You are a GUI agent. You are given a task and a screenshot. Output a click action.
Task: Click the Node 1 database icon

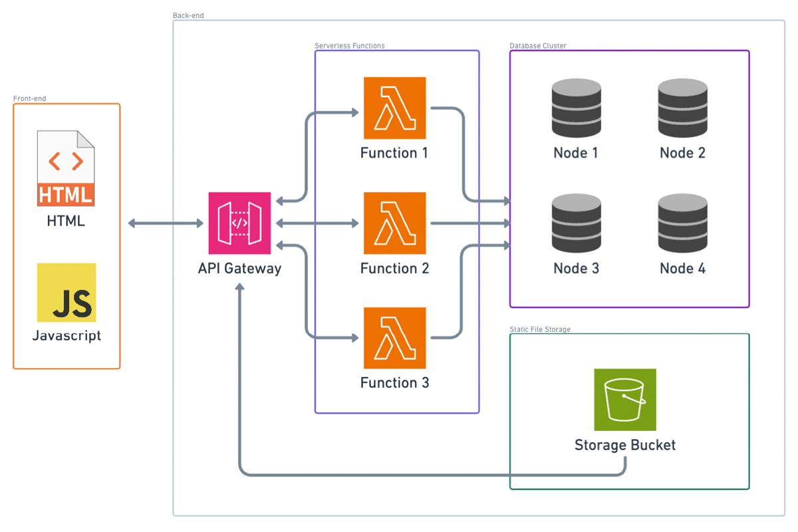click(576, 108)
